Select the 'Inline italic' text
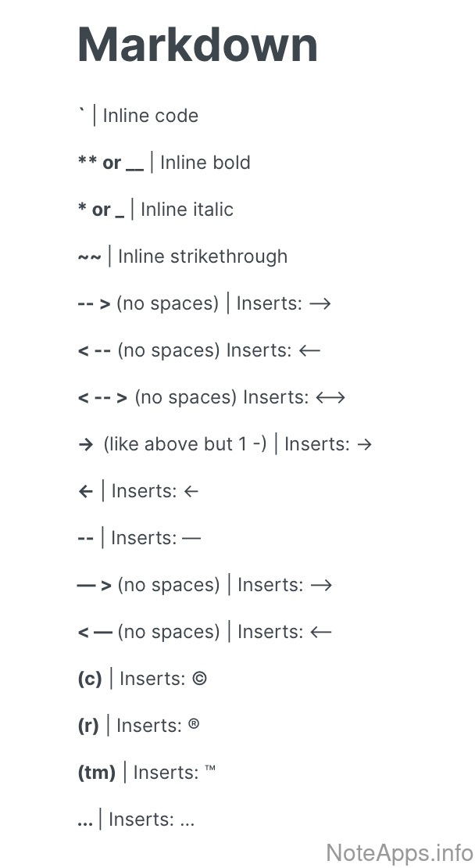This screenshot has height=868, width=475. pos(187,210)
